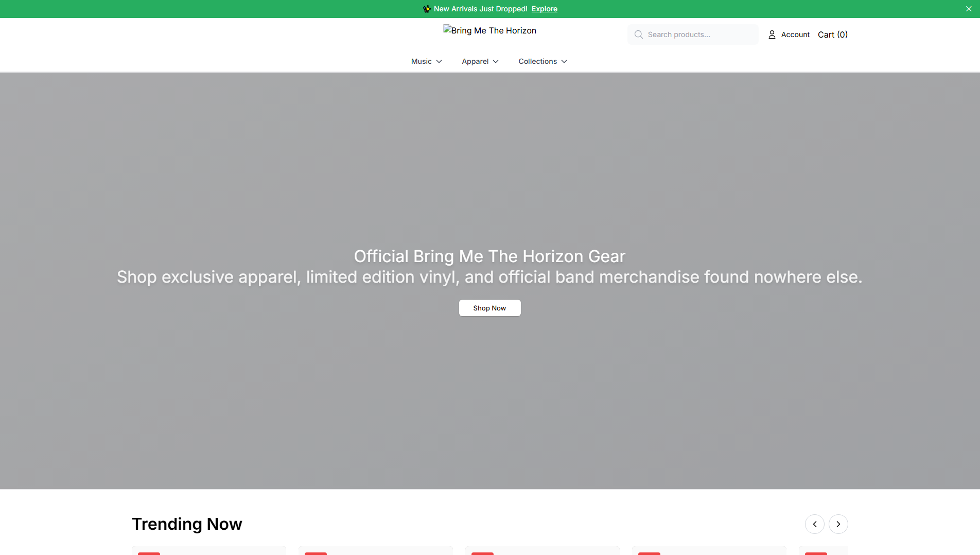
Task: Expand the Apparel chevron arrow
Action: (496, 61)
